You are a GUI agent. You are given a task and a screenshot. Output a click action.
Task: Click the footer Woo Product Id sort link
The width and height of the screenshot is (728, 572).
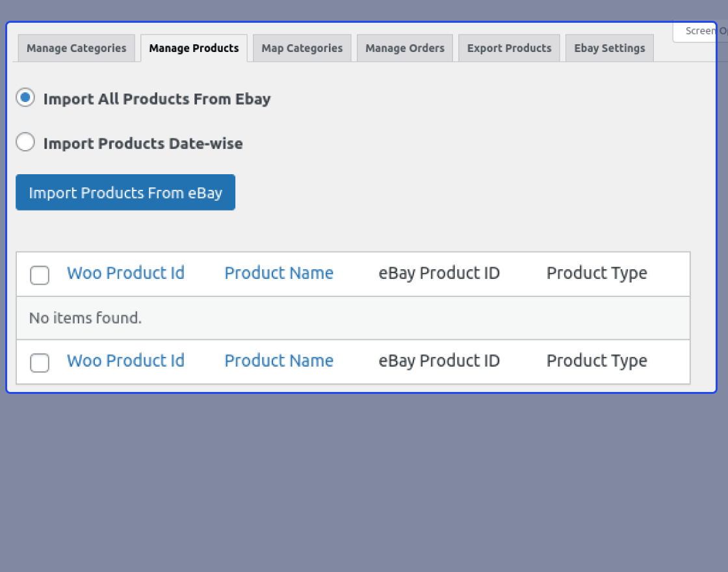pyautogui.click(x=125, y=361)
